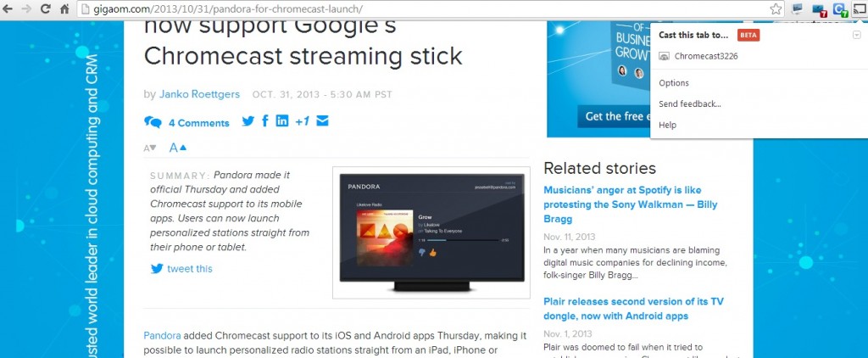Viewport: 868px width, 358px height.
Task: Click the red BETA badge
Action: (748, 35)
